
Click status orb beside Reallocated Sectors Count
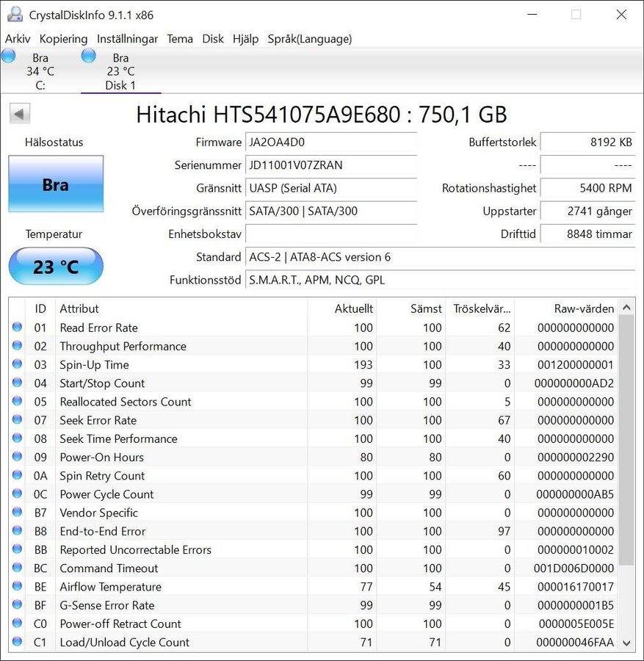click(17, 402)
